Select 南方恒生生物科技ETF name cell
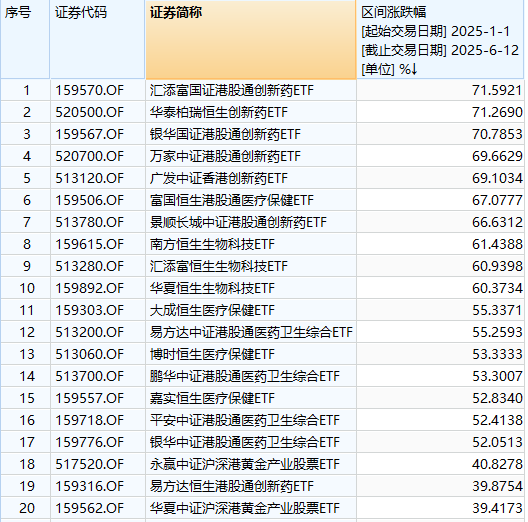528x522 pixels. click(x=212, y=244)
